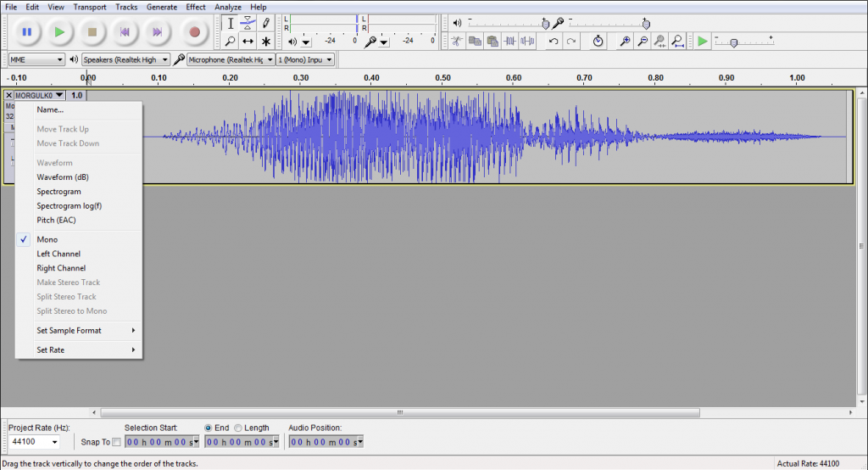Viewport: 868px width, 470px height.
Task: Open the Analyze menu
Action: pos(228,7)
